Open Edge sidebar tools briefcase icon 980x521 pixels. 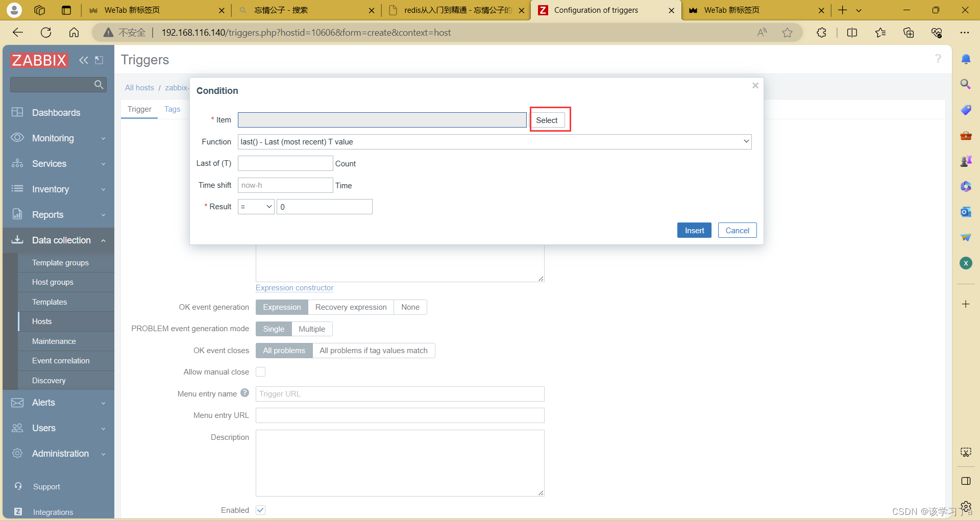(966, 136)
